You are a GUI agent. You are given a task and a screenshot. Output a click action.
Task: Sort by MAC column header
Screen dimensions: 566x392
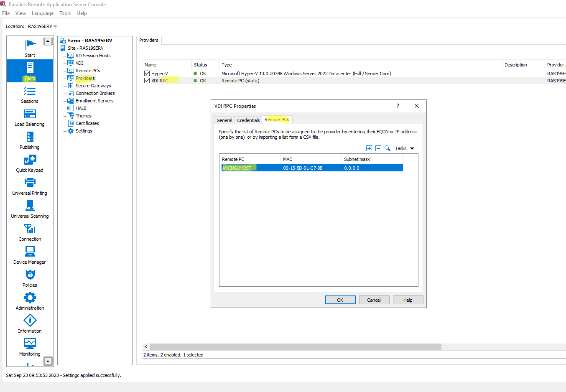tap(311, 159)
